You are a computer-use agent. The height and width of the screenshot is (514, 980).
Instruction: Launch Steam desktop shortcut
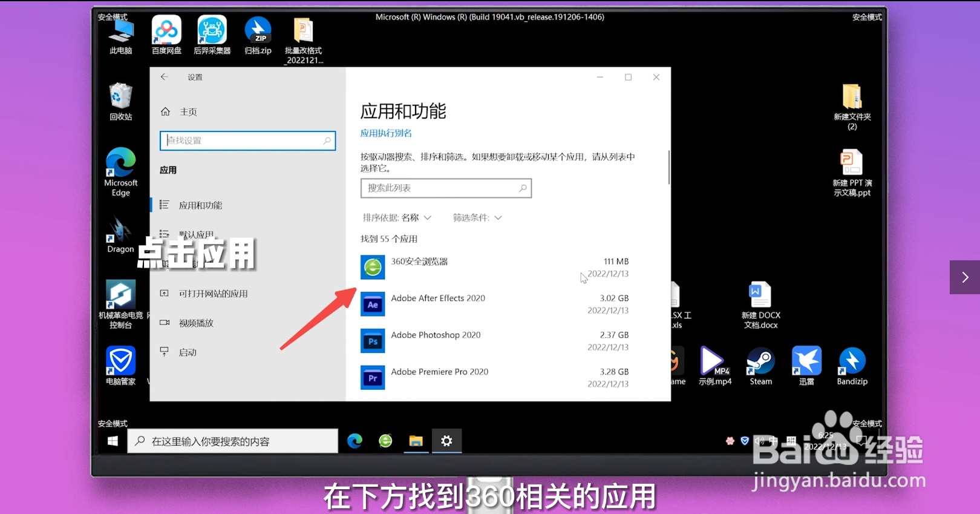(x=761, y=366)
